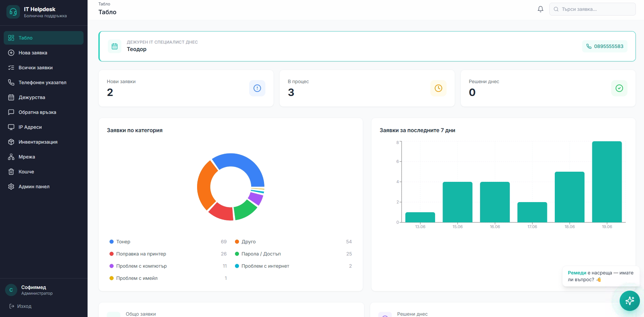Image resolution: width=644 pixels, height=317 pixels.
Task: Navigate to IP Адреси
Action: coord(44,127)
